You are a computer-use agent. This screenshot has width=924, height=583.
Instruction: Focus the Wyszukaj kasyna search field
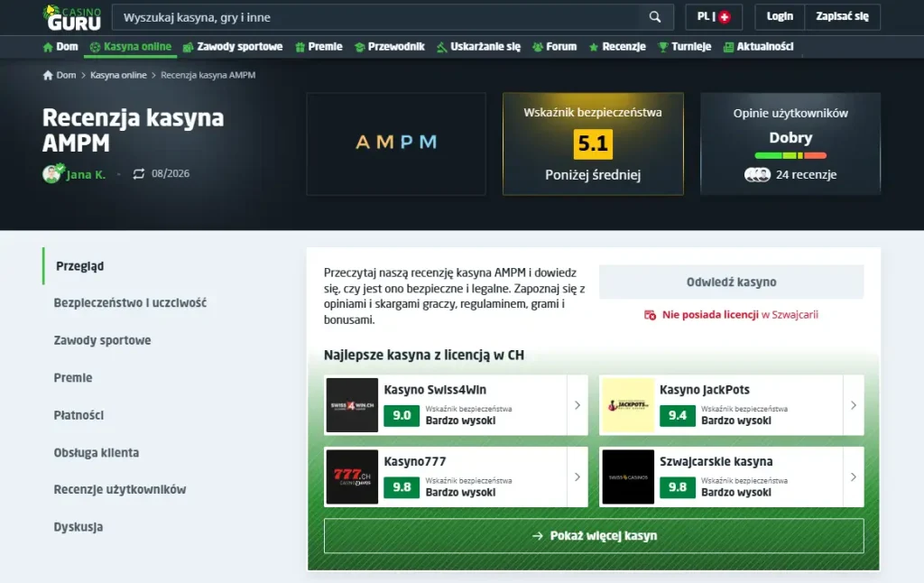coord(377,17)
